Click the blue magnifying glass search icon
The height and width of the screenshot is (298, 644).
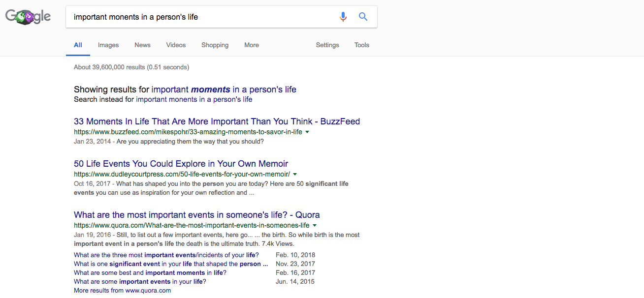(x=363, y=17)
